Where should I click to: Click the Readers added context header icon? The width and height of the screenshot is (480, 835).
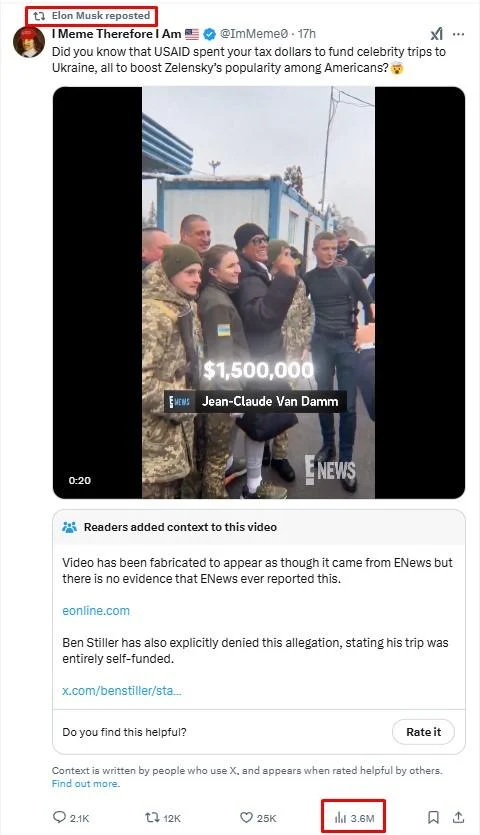coord(69,527)
